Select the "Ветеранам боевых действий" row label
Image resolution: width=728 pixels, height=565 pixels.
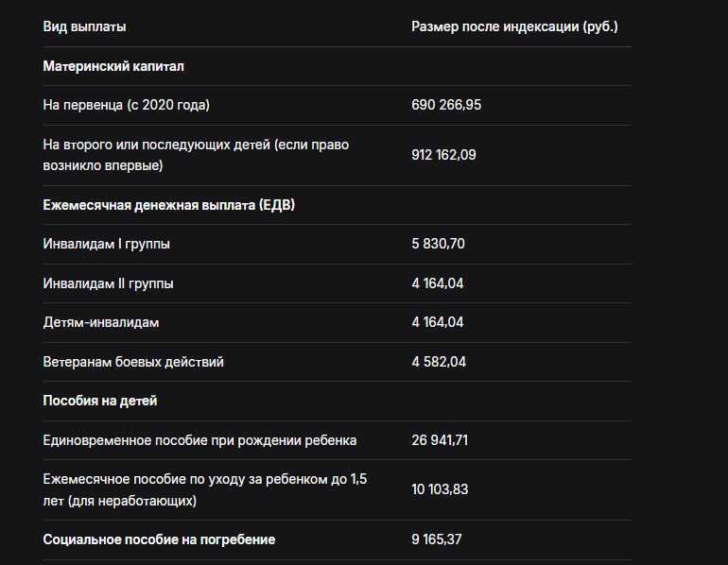point(133,362)
